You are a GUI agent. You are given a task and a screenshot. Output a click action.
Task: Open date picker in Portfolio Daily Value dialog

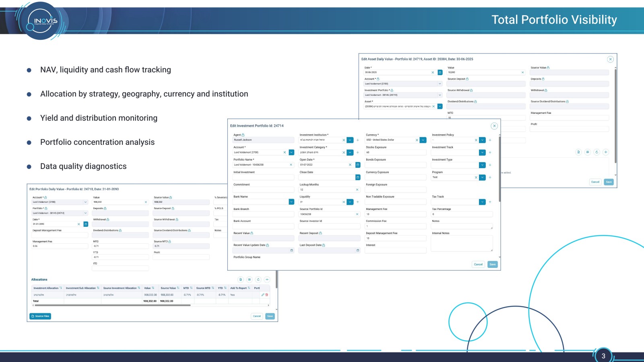pos(86,224)
